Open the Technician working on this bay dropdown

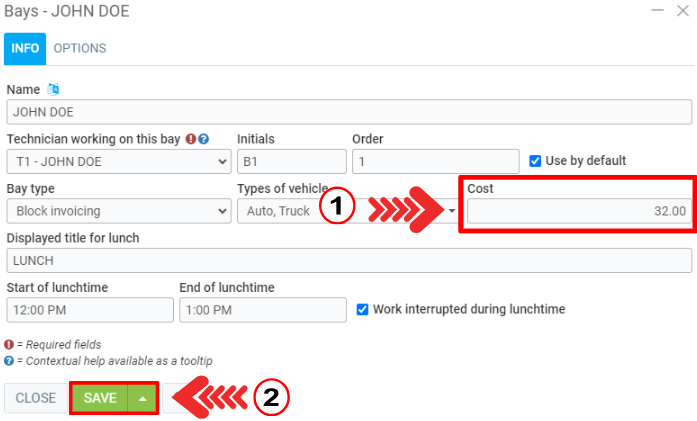118,161
